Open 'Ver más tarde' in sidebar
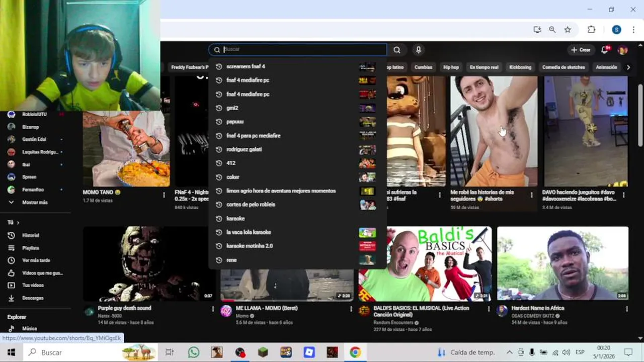This screenshot has width=644, height=362. click(x=36, y=260)
